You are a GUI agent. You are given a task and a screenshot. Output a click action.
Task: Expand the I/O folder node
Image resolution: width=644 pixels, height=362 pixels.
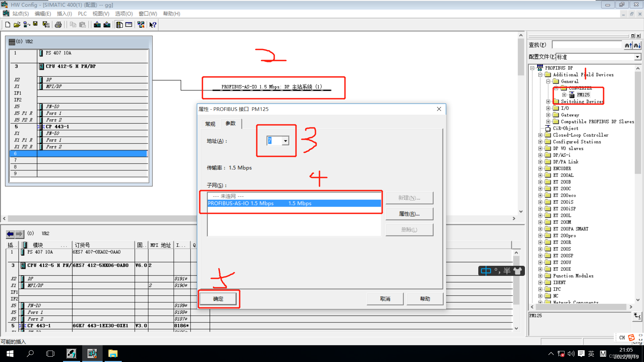(x=548, y=108)
